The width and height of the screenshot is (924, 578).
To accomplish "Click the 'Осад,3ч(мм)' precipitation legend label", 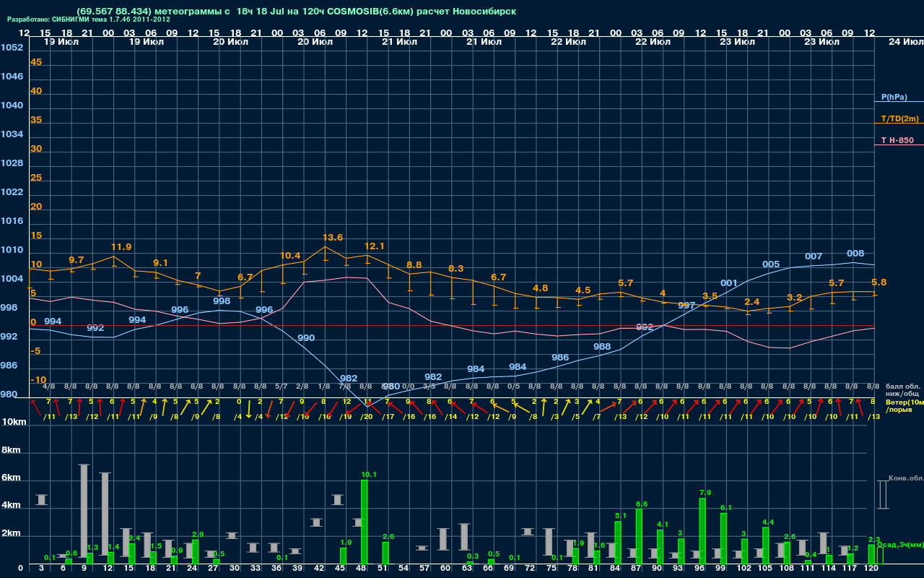I will point(900,544).
